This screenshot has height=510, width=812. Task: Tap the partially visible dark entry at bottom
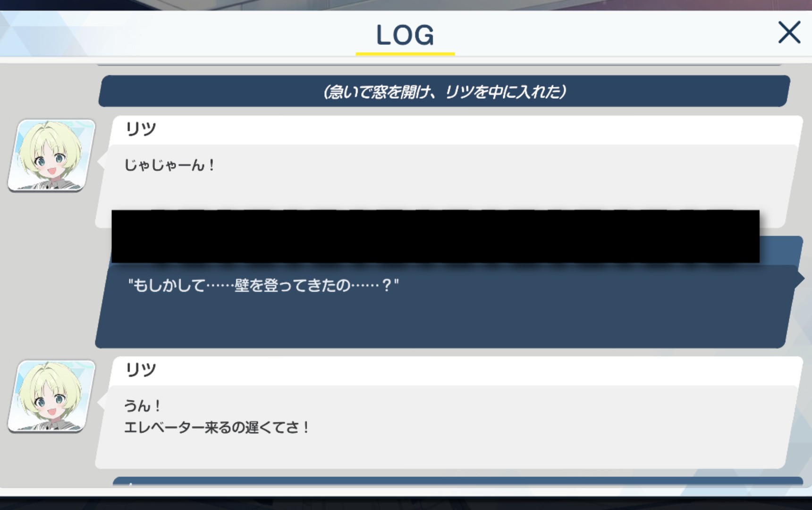tap(457, 481)
